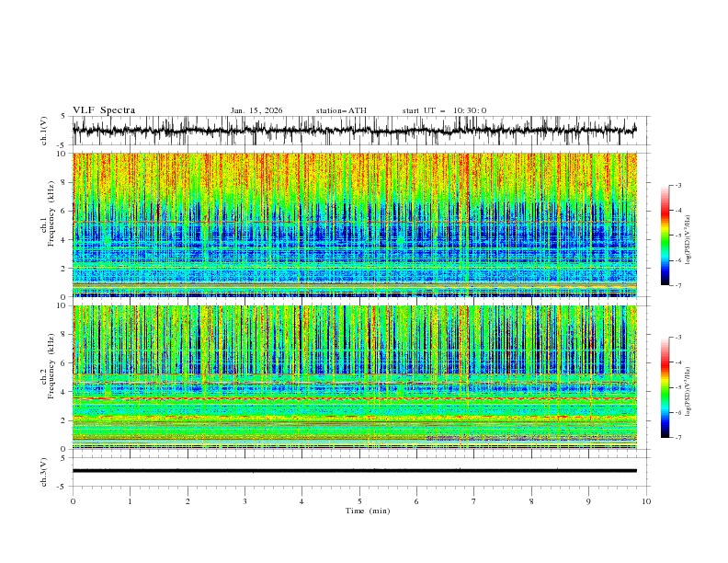
Task: Click time axis tick label '5'
Action: point(359,501)
